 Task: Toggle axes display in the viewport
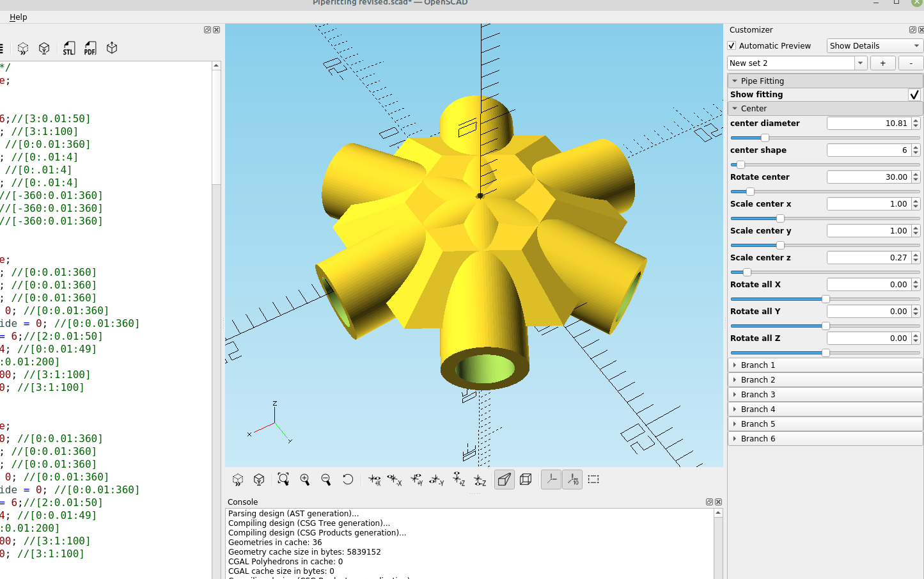[x=551, y=479]
